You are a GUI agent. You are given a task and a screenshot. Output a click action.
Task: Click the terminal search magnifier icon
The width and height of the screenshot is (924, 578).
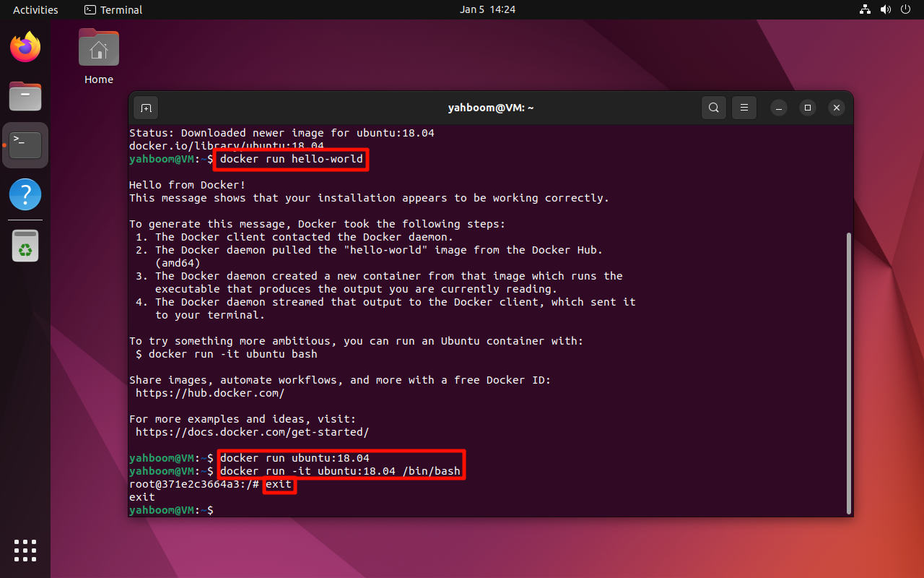713,108
